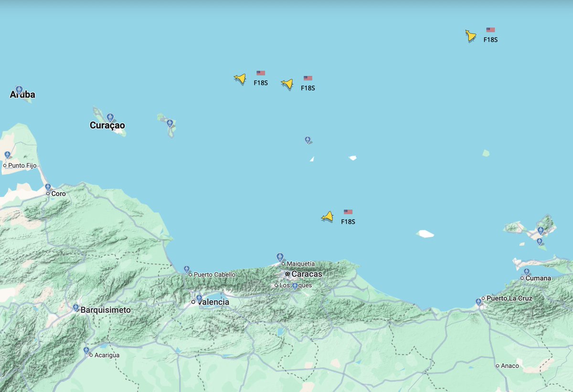Click the Coro town label

(58, 193)
